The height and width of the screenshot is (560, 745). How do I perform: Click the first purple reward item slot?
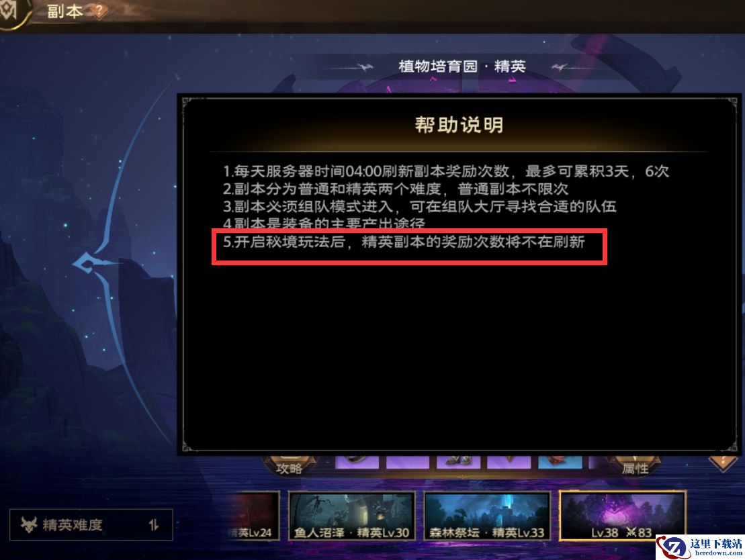(357, 462)
